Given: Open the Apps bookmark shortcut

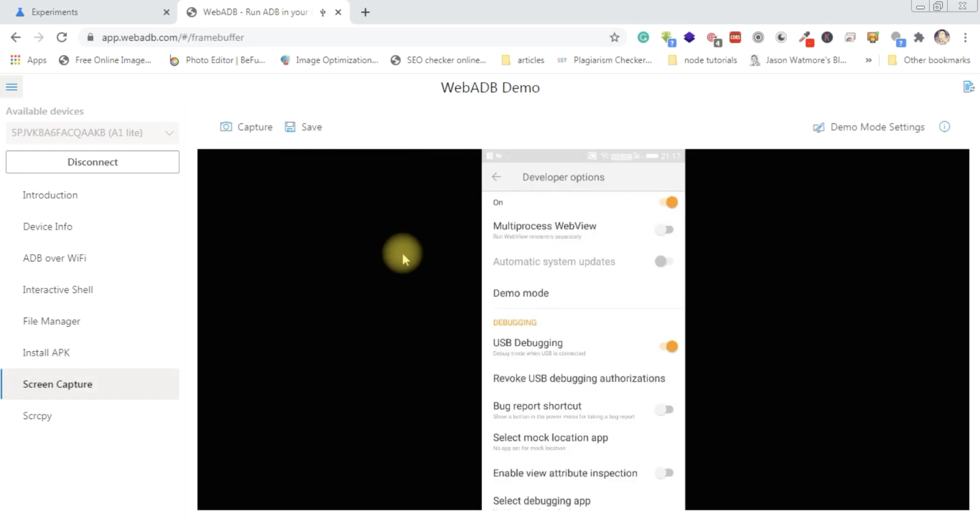Looking at the screenshot, I should coord(28,60).
